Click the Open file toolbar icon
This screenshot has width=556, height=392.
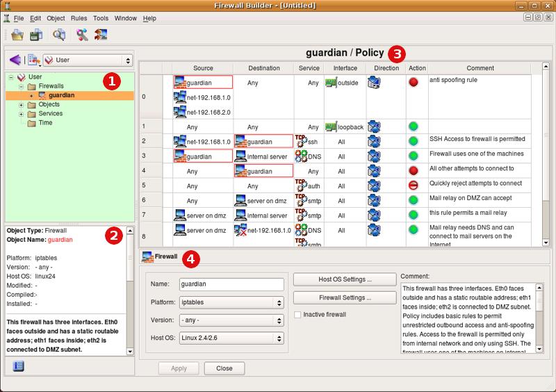pos(17,35)
